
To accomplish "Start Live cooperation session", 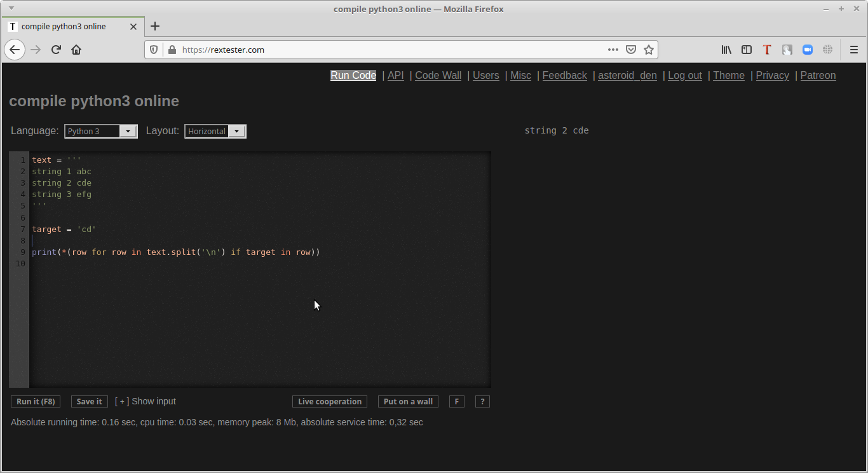I will point(330,402).
